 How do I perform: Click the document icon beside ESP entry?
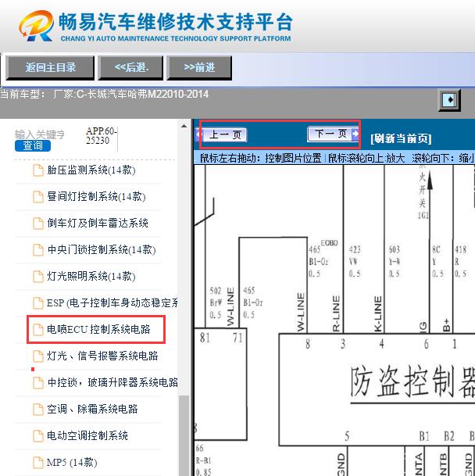pos(38,303)
